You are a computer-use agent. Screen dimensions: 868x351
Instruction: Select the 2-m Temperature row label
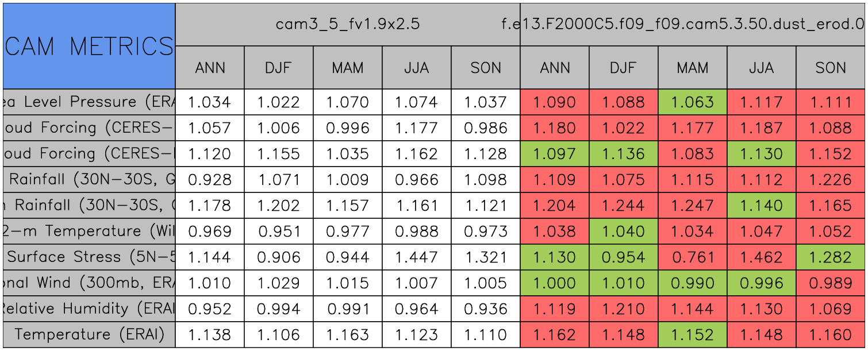pos(89,231)
